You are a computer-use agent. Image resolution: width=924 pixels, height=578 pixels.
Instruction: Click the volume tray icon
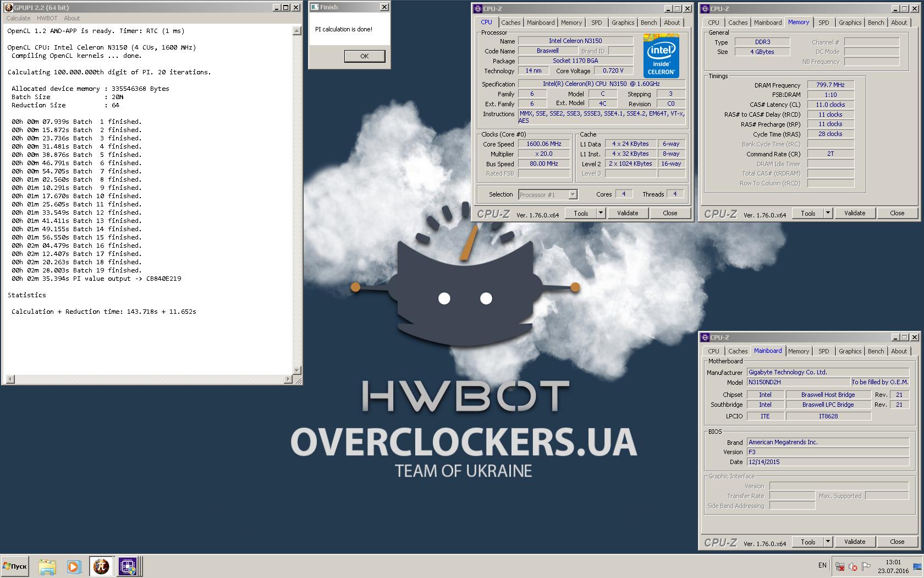click(853, 566)
